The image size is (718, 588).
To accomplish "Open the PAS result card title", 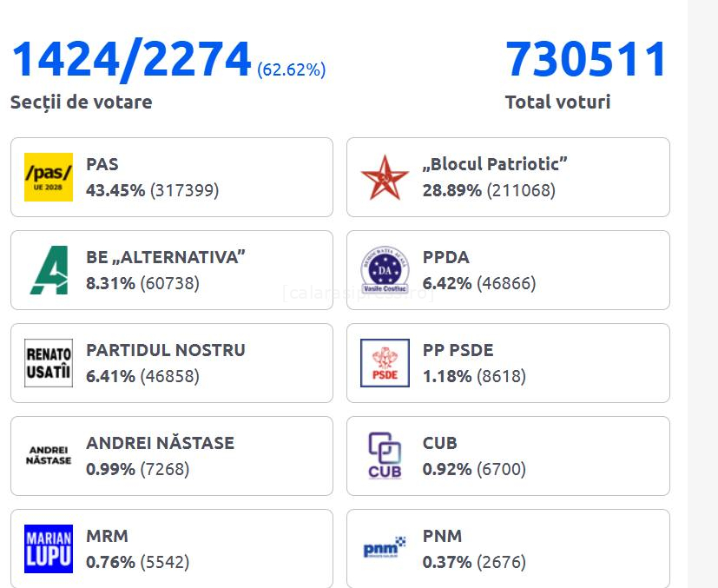I will point(102,164).
